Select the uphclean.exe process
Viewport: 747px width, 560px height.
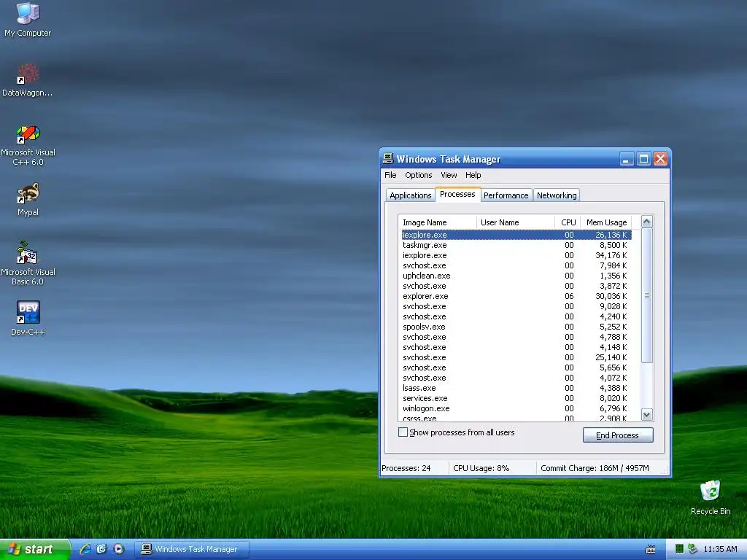[x=516, y=276]
